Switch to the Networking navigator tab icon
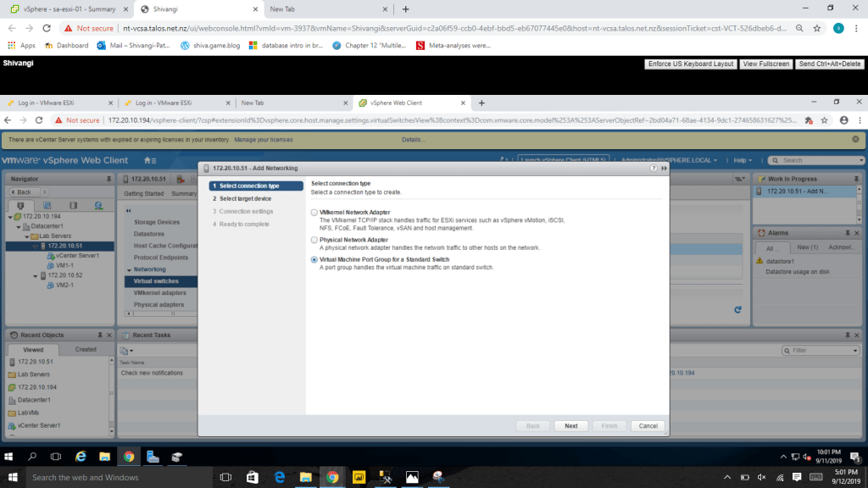Screen dimensions: 868x488 point(98,205)
